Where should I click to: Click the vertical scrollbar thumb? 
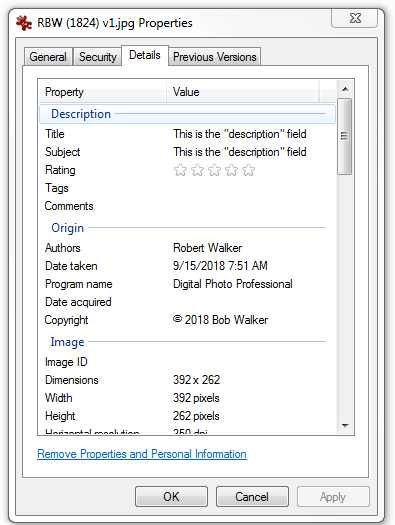(x=345, y=136)
